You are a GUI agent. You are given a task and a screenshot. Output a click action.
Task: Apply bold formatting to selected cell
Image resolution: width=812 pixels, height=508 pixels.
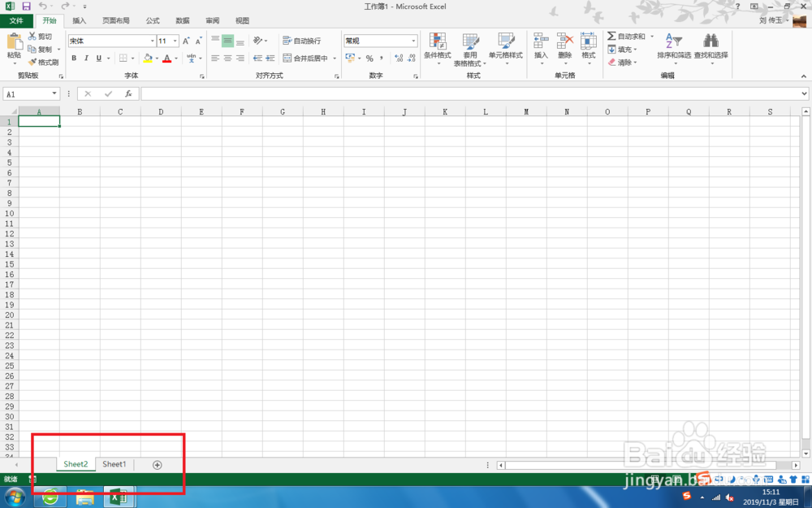pyautogui.click(x=74, y=58)
